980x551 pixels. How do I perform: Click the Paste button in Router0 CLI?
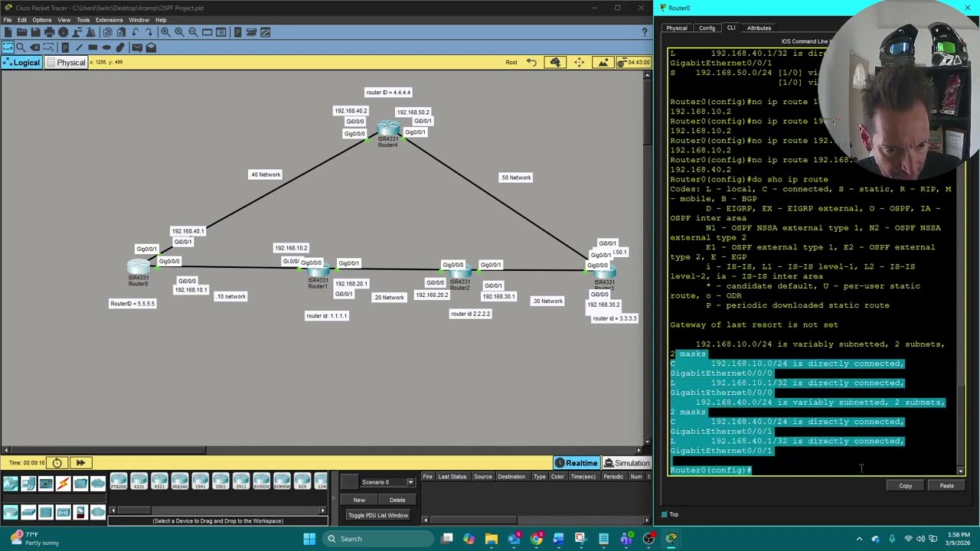click(x=947, y=486)
